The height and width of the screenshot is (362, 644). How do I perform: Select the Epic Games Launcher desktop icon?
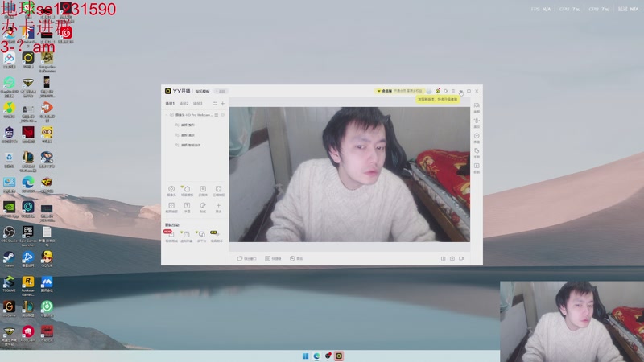click(28, 236)
